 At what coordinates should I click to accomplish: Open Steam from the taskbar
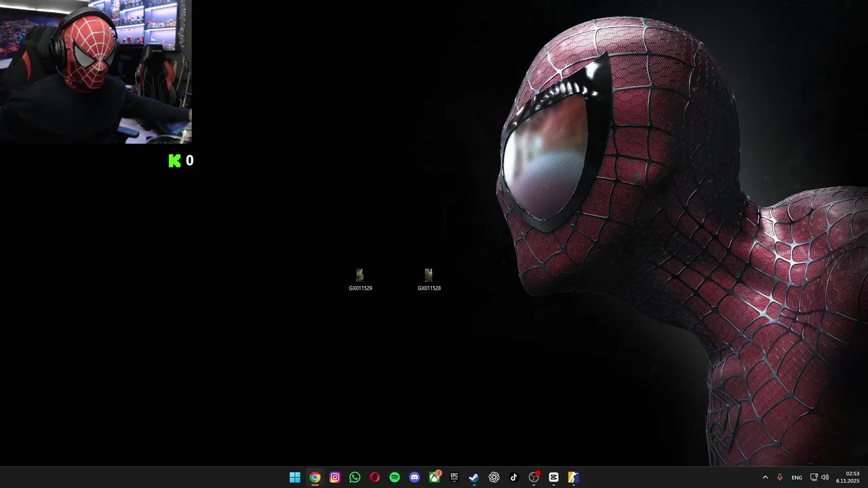point(474,477)
